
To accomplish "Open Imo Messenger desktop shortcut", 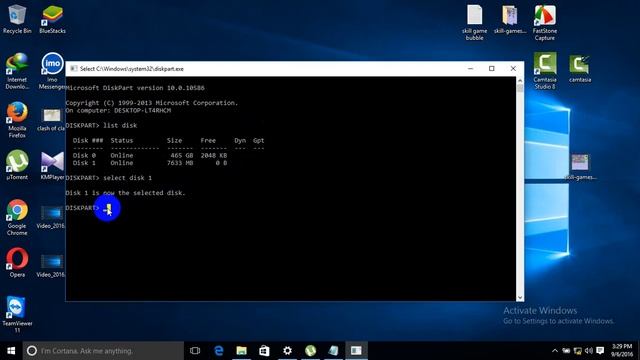I will (x=52, y=71).
